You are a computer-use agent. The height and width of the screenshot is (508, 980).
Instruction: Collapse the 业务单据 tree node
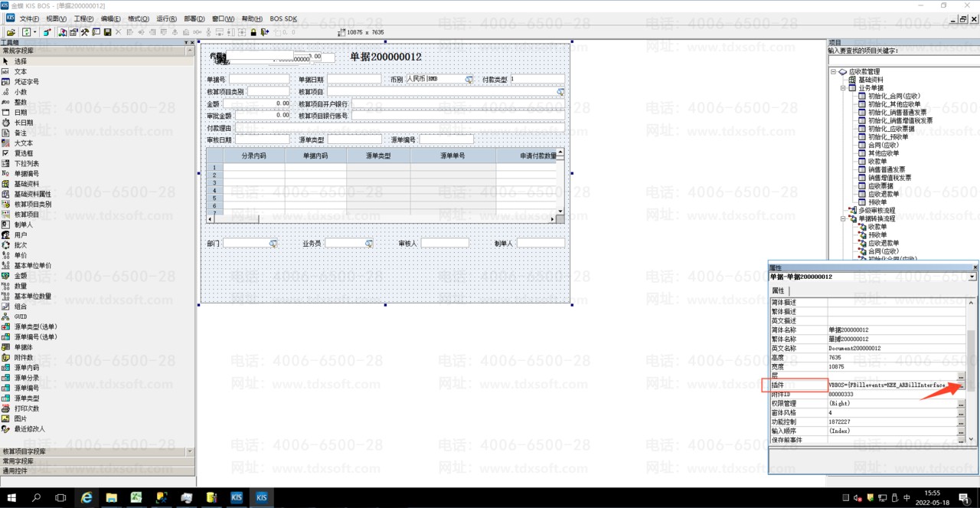tap(842, 88)
